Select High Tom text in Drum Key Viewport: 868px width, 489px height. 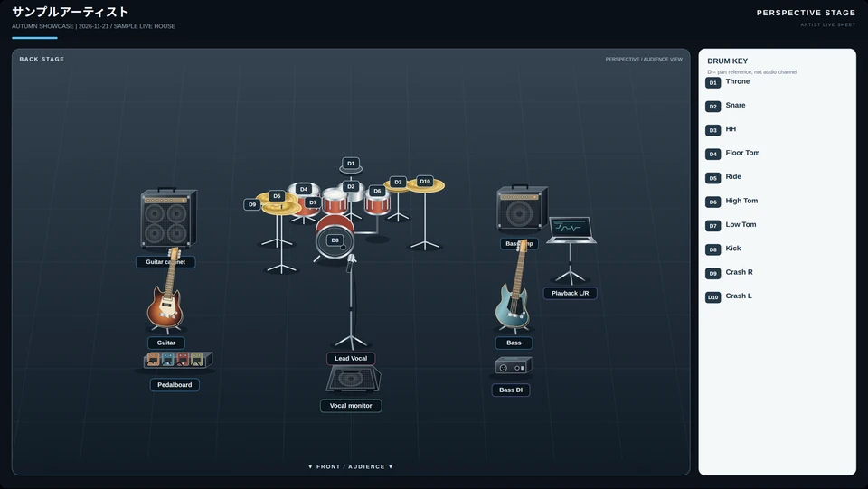click(741, 201)
